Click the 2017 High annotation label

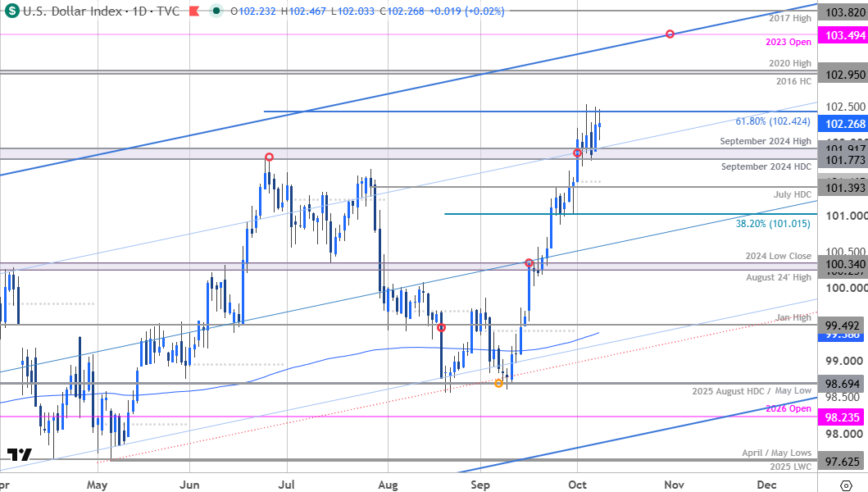790,18
